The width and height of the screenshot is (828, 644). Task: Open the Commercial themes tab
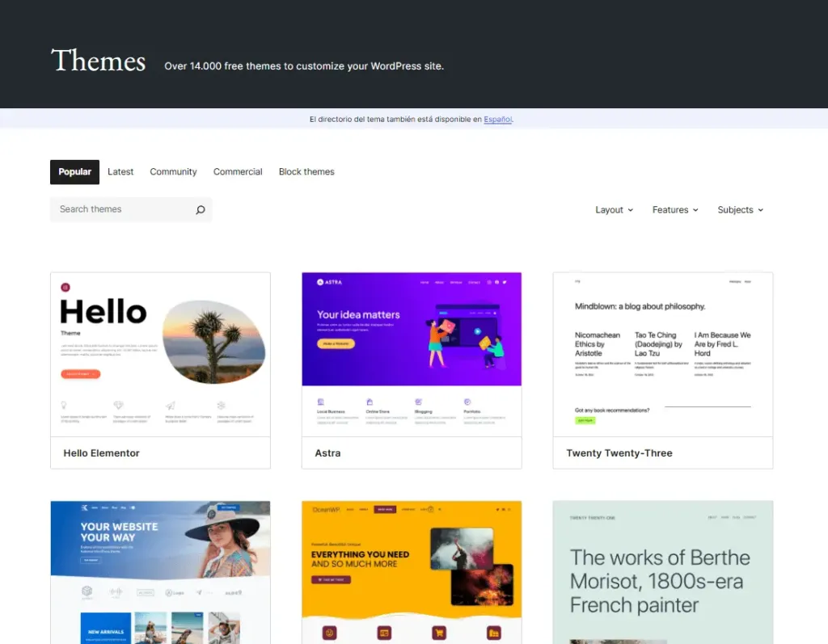tap(238, 172)
